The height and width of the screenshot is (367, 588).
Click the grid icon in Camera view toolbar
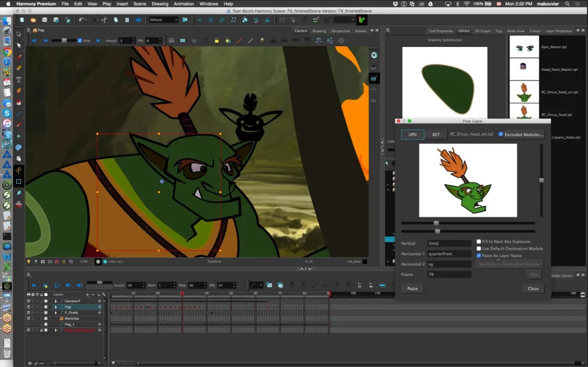coord(171,41)
